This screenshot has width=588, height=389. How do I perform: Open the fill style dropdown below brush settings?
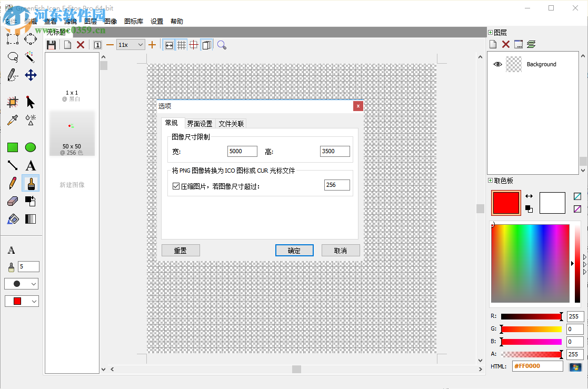click(21, 301)
